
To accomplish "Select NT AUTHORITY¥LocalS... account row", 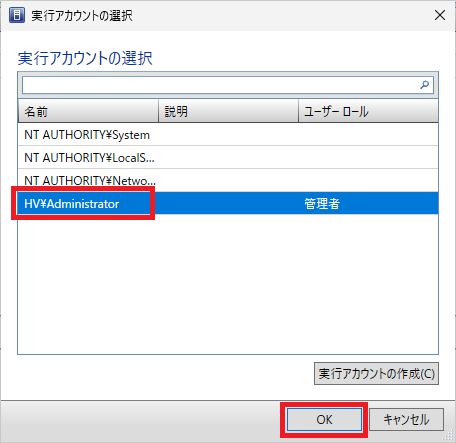I will coord(228,157).
